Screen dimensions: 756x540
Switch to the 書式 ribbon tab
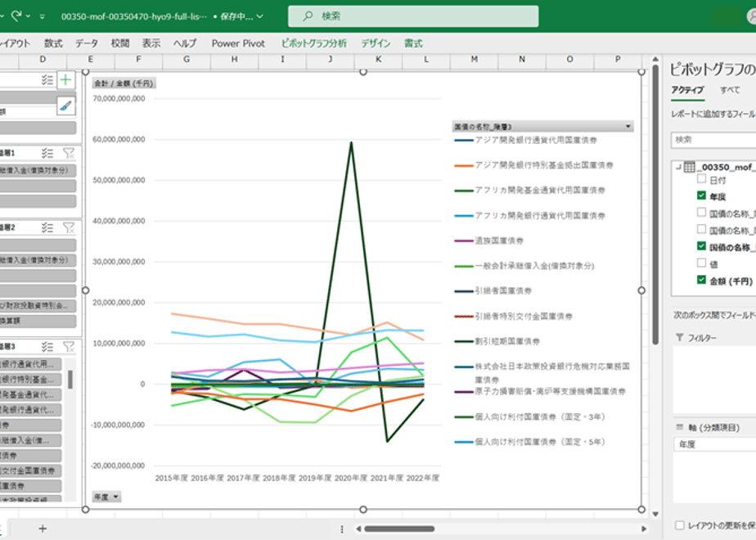[x=413, y=43]
